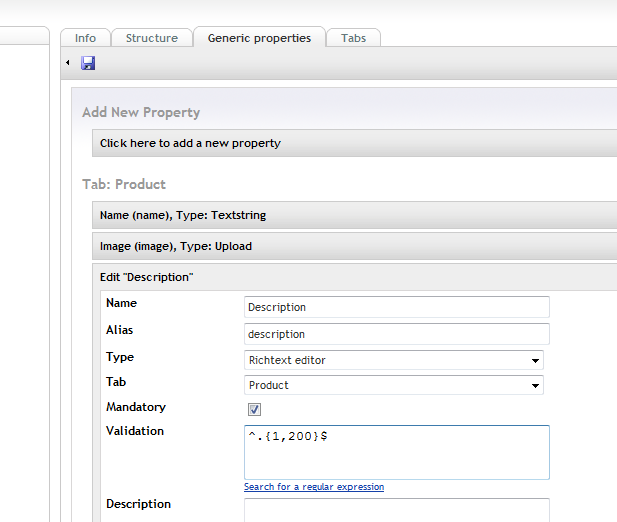This screenshot has width=617, height=522.
Task: Click the Type dropdown arrow
Action: click(535, 361)
